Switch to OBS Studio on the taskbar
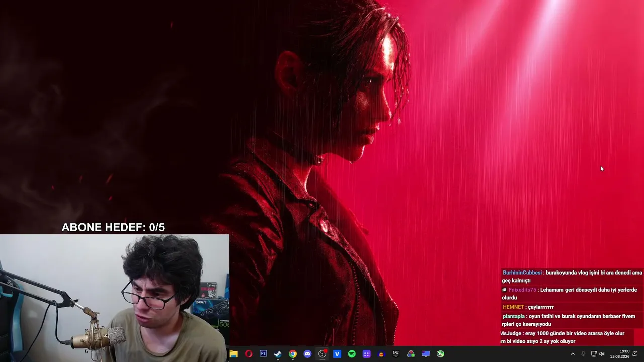 coord(323,354)
